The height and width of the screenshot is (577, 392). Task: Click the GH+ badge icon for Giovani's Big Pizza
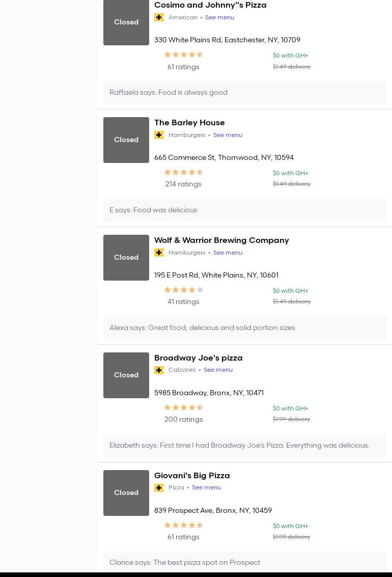pyautogui.click(x=159, y=488)
